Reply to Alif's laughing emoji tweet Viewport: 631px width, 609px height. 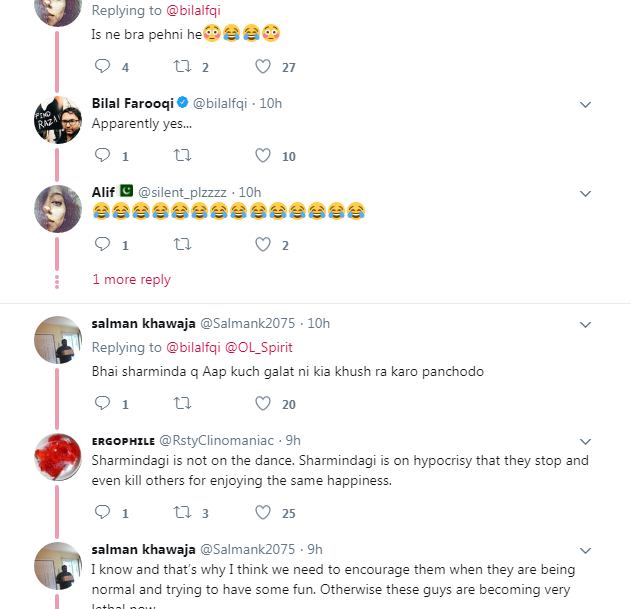(101, 244)
